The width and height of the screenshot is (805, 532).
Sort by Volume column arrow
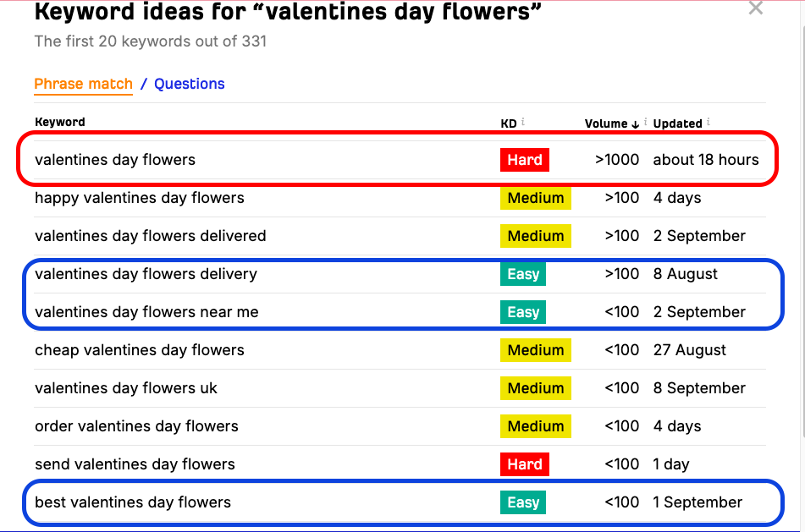[x=636, y=123]
